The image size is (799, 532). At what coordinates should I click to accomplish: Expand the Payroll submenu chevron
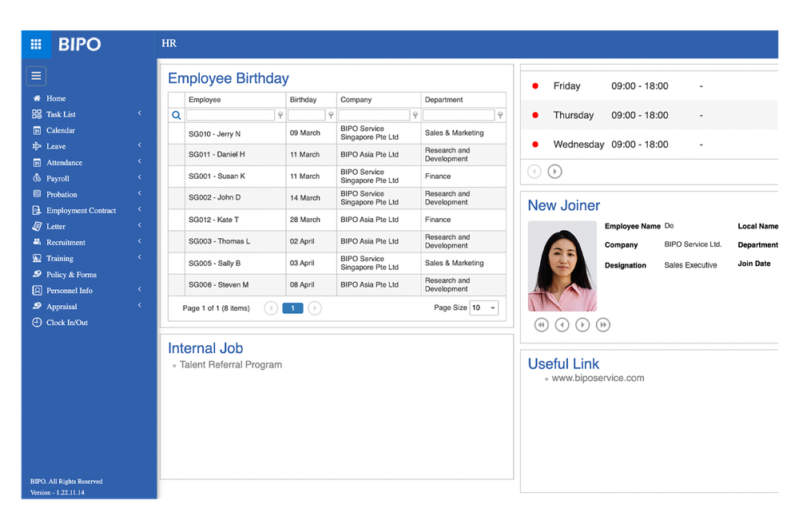point(140,177)
